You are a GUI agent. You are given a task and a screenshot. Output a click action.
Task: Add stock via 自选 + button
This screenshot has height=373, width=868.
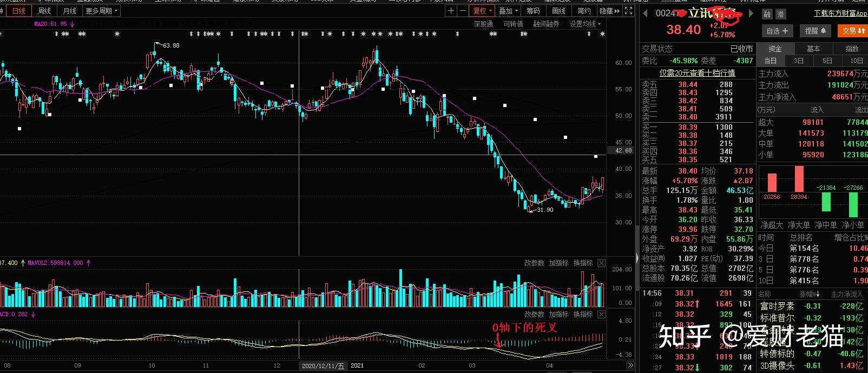coord(777,31)
